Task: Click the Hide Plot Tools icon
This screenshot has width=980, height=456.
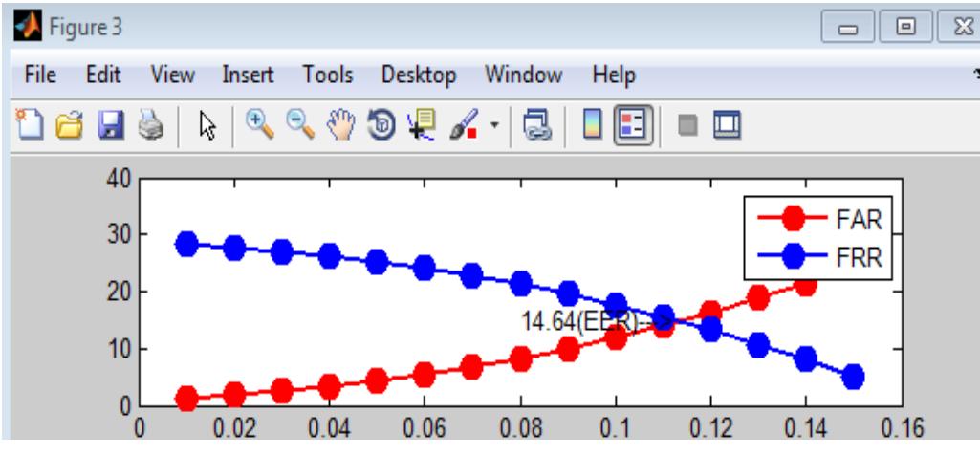Action: click(x=687, y=125)
